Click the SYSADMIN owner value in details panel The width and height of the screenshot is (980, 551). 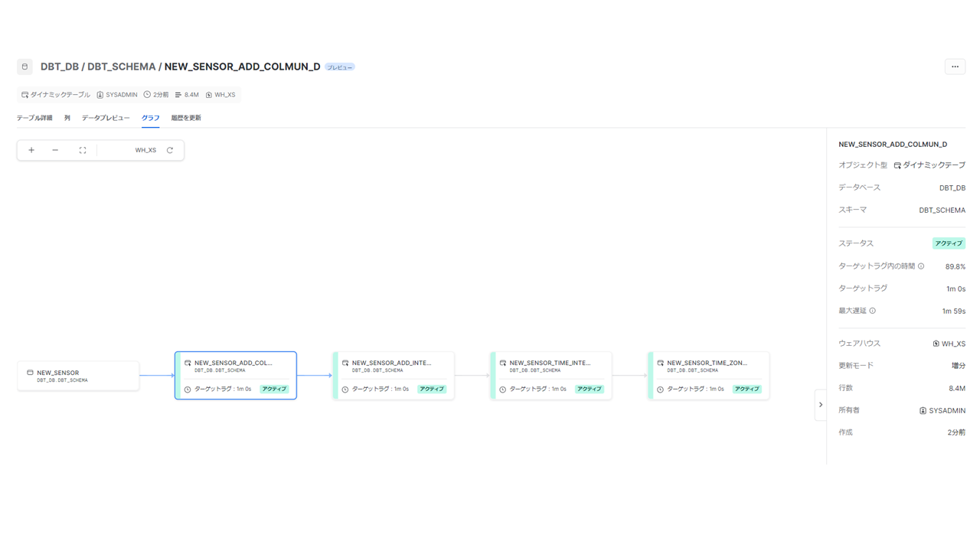coord(946,411)
